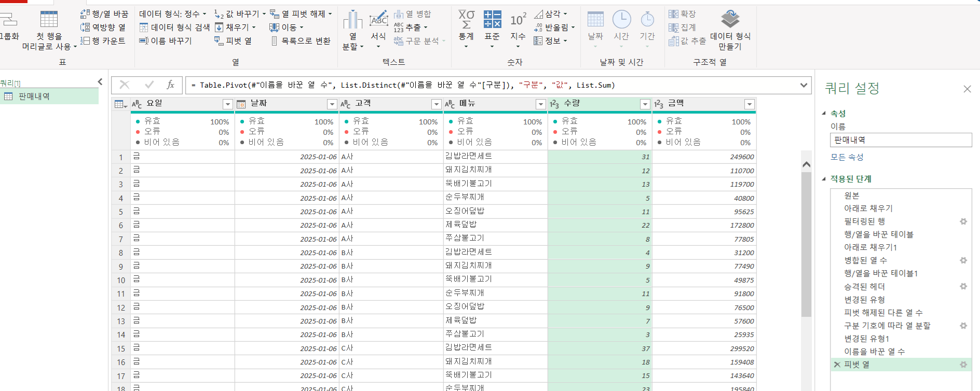Click the 열 분할 split column icon

point(352,20)
